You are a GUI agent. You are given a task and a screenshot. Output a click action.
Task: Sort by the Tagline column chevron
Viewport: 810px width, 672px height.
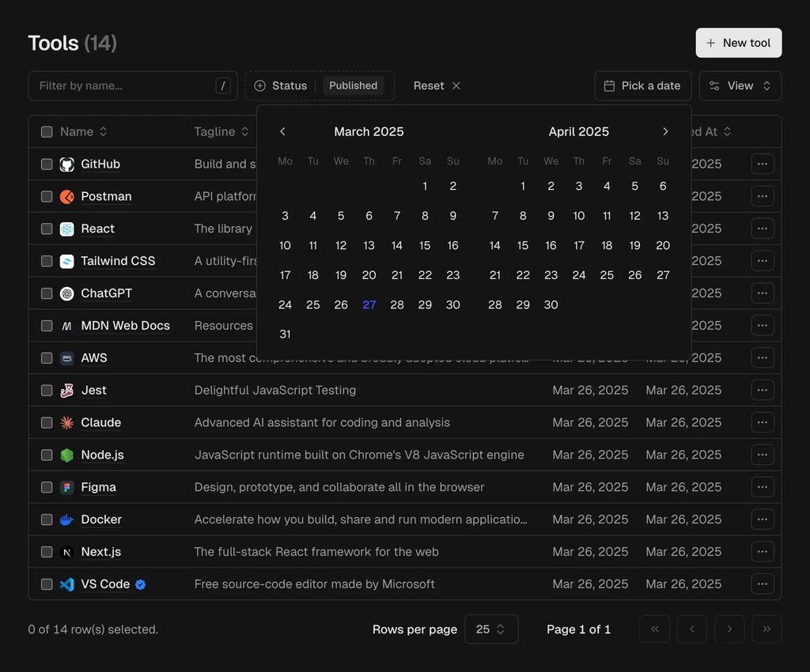point(245,131)
